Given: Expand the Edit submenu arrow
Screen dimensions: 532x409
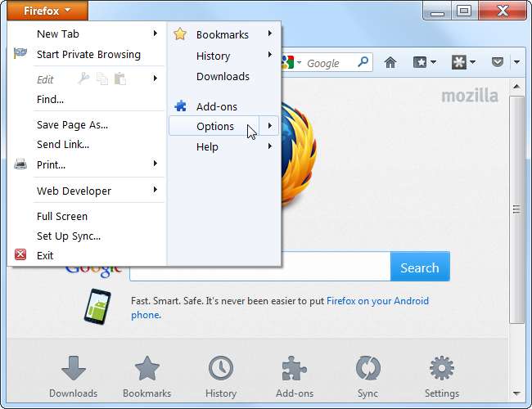Looking at the screenshot, I should [155, 79].
